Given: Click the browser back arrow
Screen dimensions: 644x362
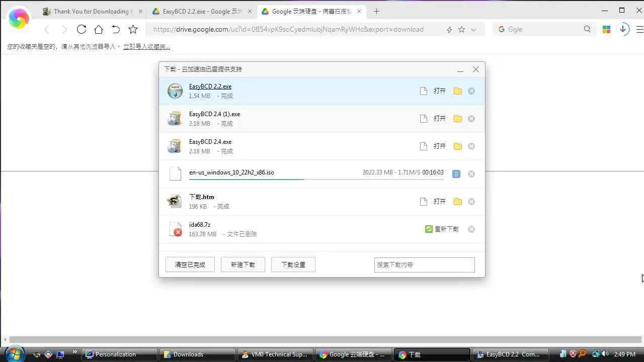Looking at the screenshot, I should point(47,30).
